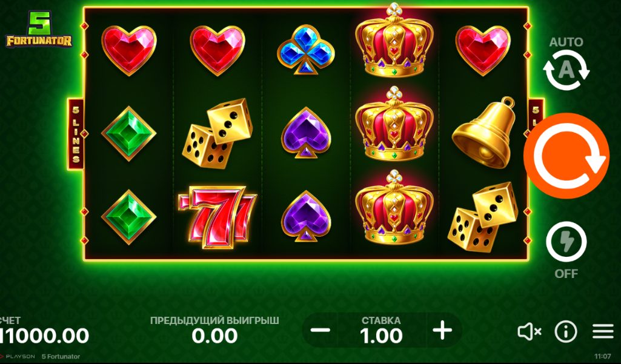Click the red 777 symbol

218,217
